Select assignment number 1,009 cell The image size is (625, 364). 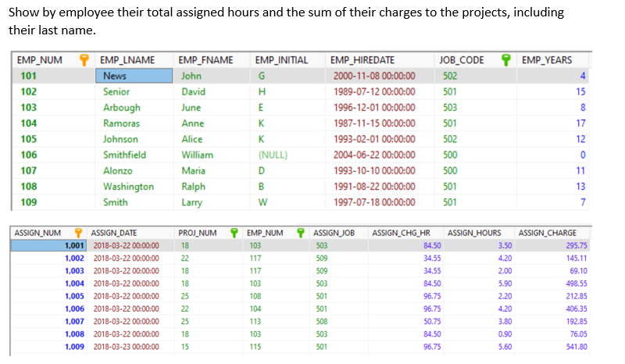click(48, 347)
